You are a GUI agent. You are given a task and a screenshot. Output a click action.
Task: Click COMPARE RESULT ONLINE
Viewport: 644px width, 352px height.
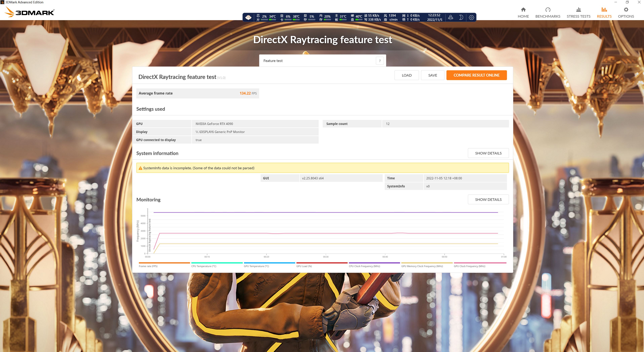476,75
